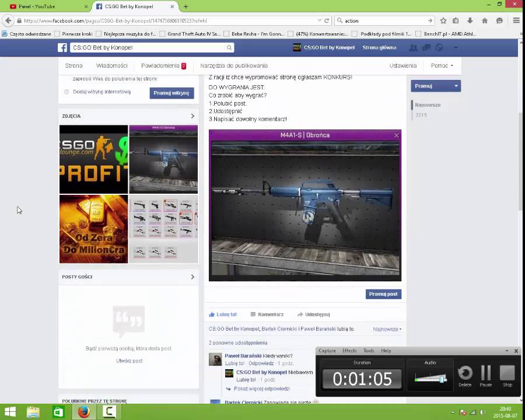This screenshot has width=525, height=420.
Task: Open 2 ponowne udostępnienia link
Action: click(238, 343)
